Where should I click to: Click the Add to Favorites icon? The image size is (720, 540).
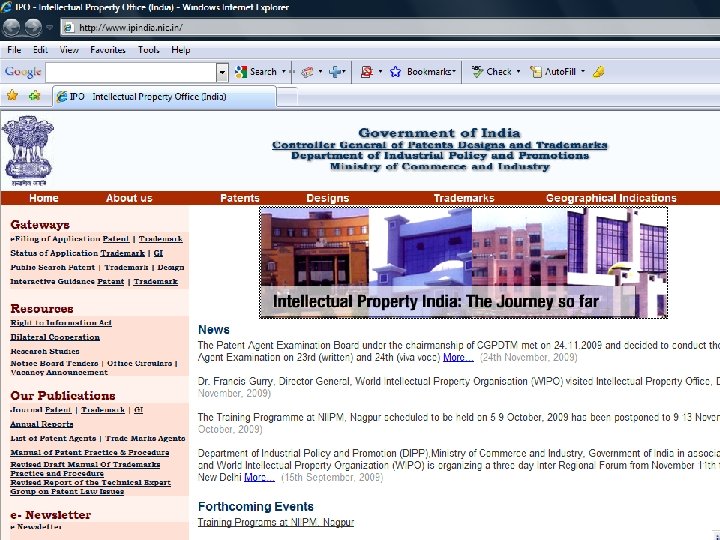coord(34,96)
